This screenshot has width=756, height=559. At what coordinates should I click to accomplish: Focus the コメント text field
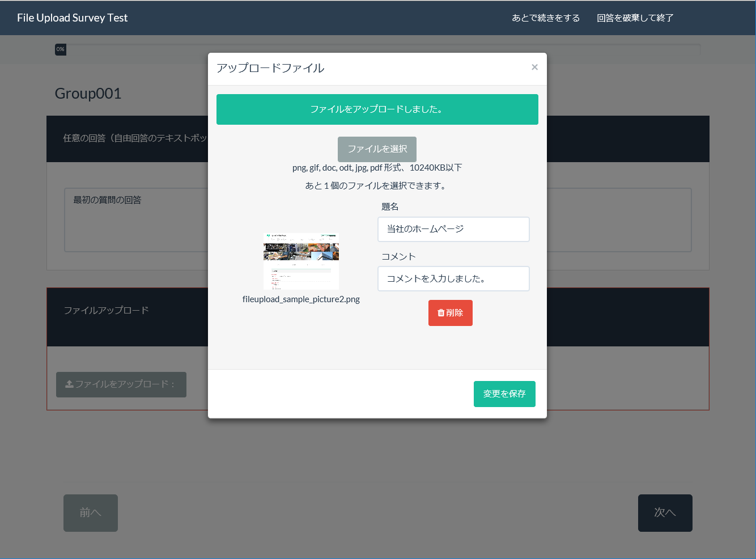pos(453,279)
